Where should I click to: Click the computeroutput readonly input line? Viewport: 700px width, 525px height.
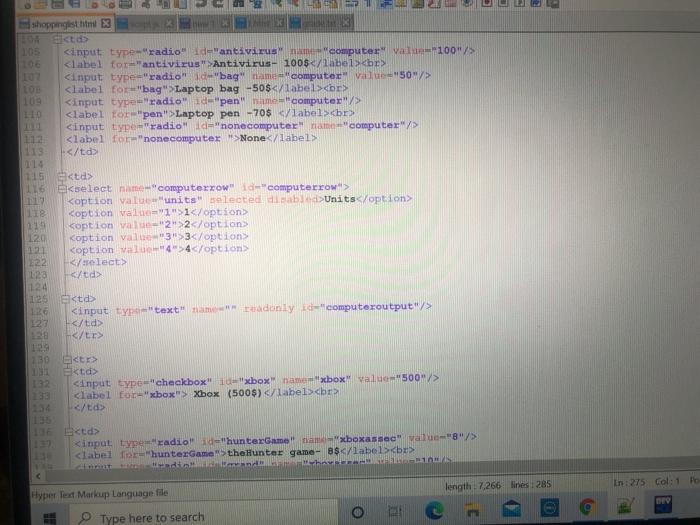[251, 308]
